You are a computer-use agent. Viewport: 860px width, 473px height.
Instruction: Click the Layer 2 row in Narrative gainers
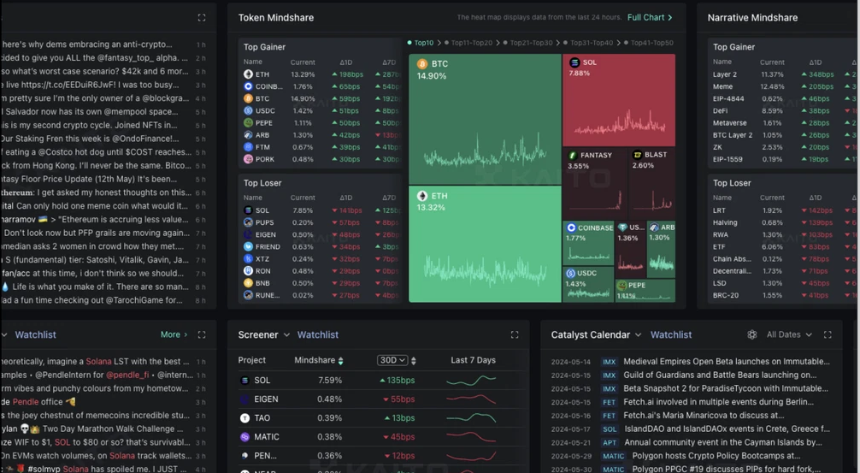coord(782,74)
